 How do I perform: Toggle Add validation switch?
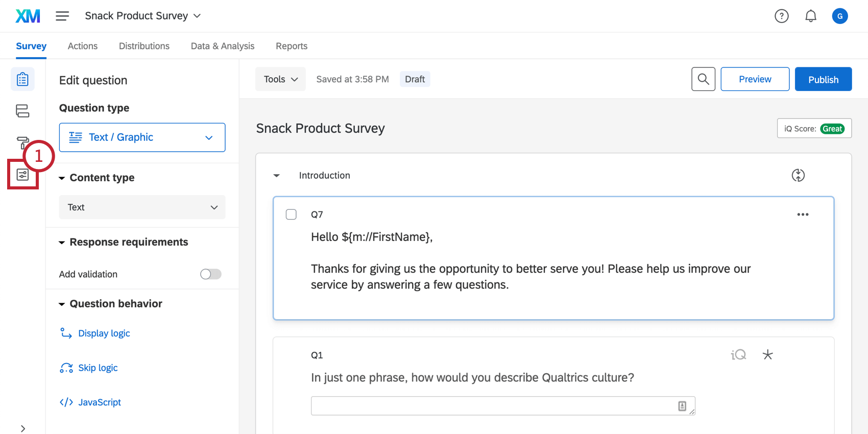click(211, 274)
